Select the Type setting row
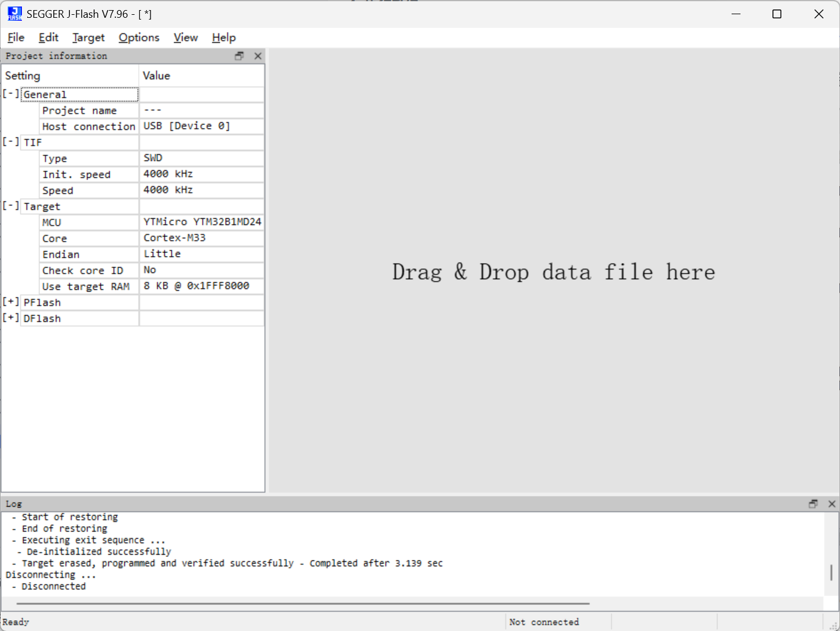The image size is (840, 631). click(89, 158)
